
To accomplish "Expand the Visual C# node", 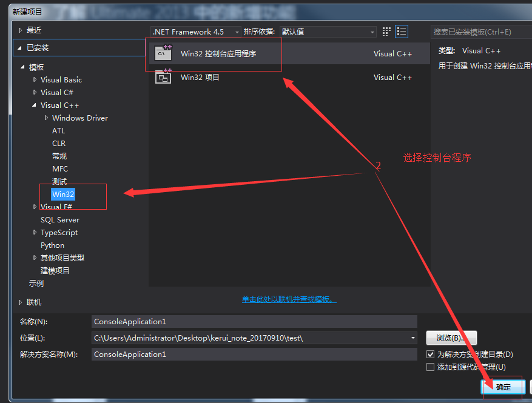I will tap(35, 92).
